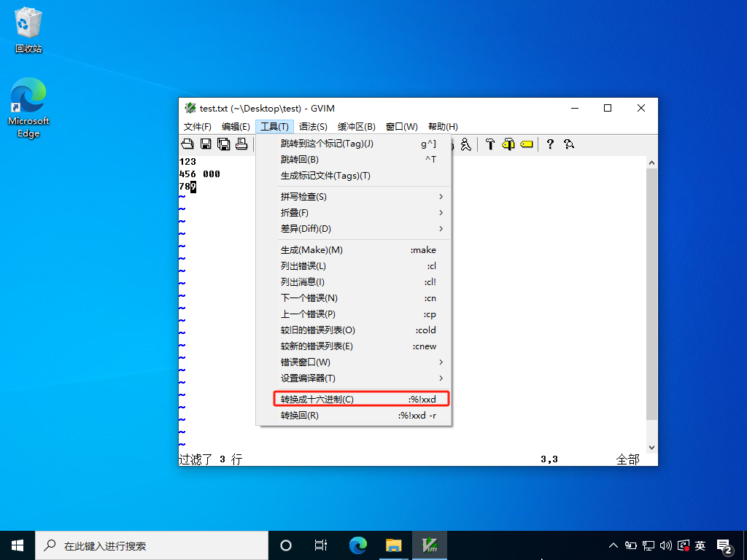Screen dimensions: 747x560
Task: Open the 文件(F) menu
Action: tap(197, 127)
